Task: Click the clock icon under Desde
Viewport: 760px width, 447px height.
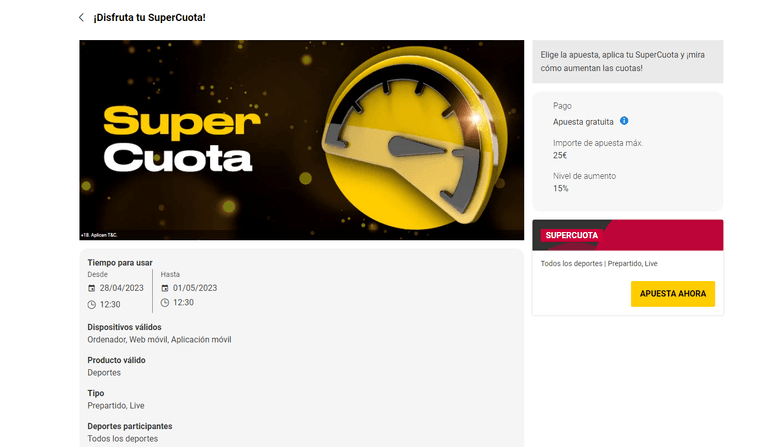Action: coord(92,303)
